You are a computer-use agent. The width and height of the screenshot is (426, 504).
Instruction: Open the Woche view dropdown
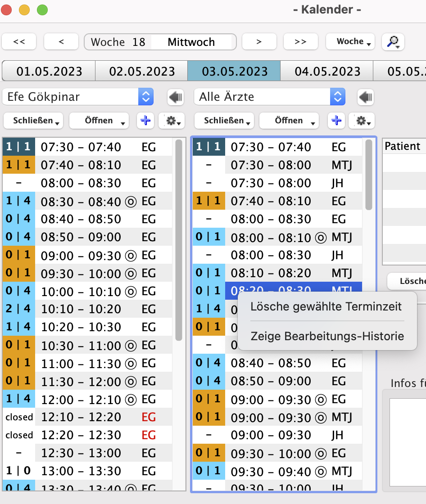pyautogui.click(x=350, y=42)
